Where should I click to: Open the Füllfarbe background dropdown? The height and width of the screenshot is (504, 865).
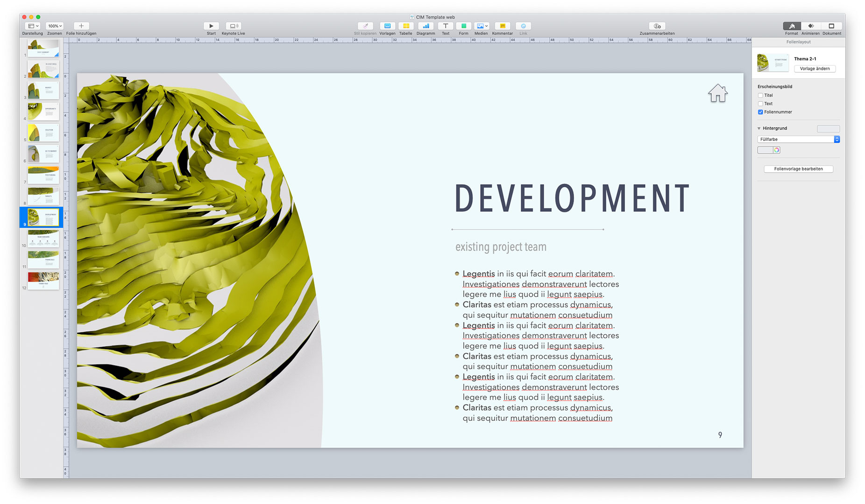tap(798, 139)
